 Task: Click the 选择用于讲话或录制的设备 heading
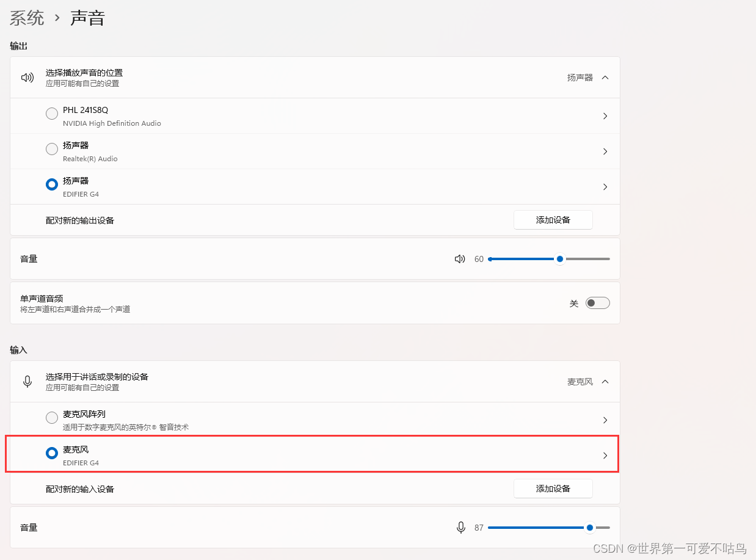point(97,377)
